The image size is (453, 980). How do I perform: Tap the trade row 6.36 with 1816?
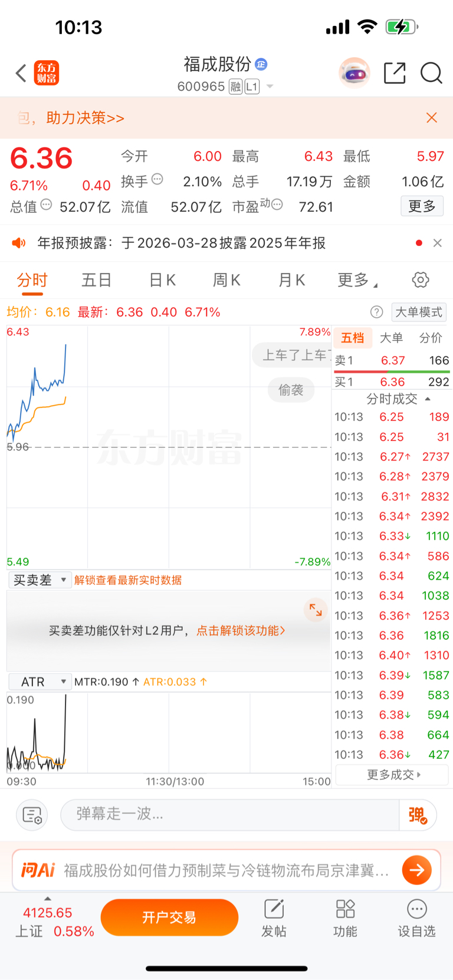(x=392, y=636)
